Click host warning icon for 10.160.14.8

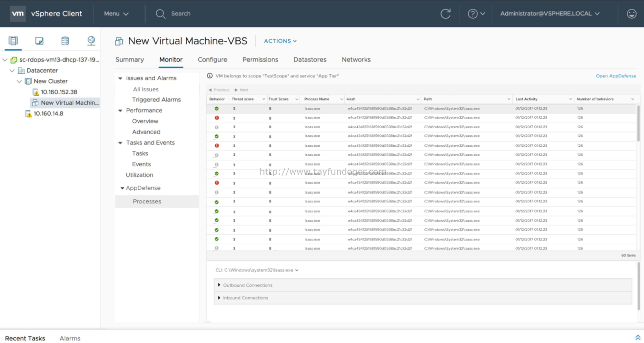pos(29,114)
